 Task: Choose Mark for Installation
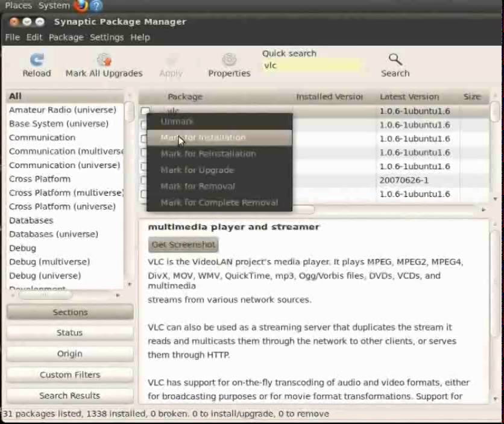pos(219,137)
